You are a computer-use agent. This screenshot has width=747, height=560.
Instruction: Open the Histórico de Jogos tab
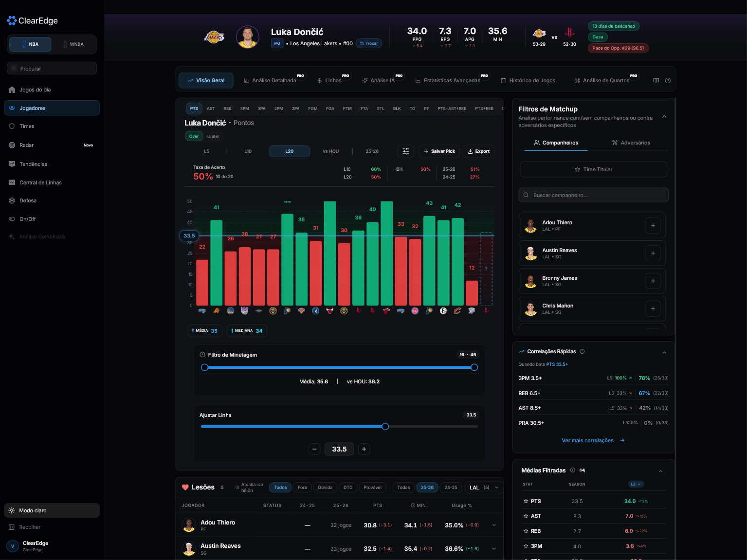pyautogui.click(x=528, y=80)
